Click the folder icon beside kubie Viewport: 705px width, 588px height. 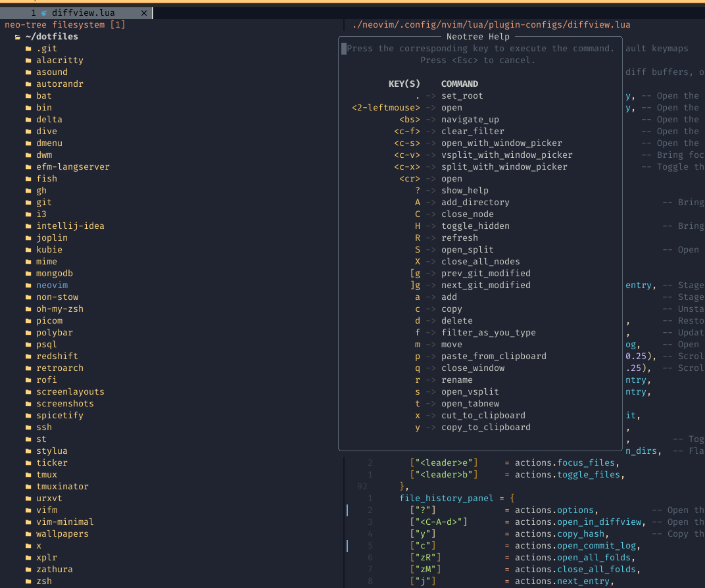[28, 250]
